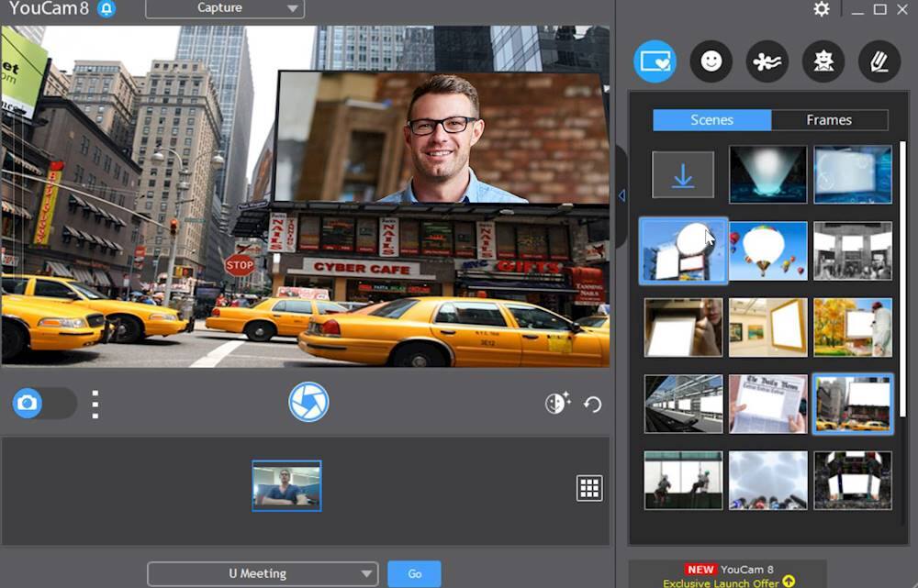Click the camera shutter capture button
Screen dimensions: 918x588
(308, 402)
